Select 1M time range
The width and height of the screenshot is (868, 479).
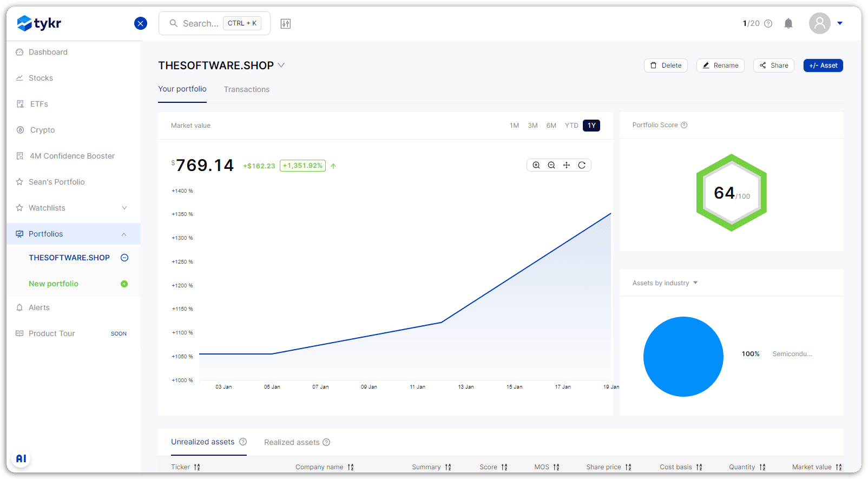pos(514,126)
